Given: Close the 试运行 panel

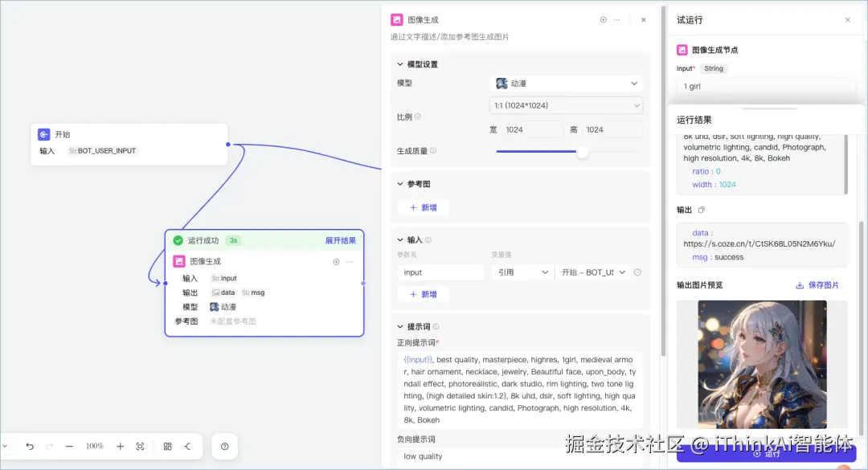Looking at the screenshot, I should (x=848, y=20).
